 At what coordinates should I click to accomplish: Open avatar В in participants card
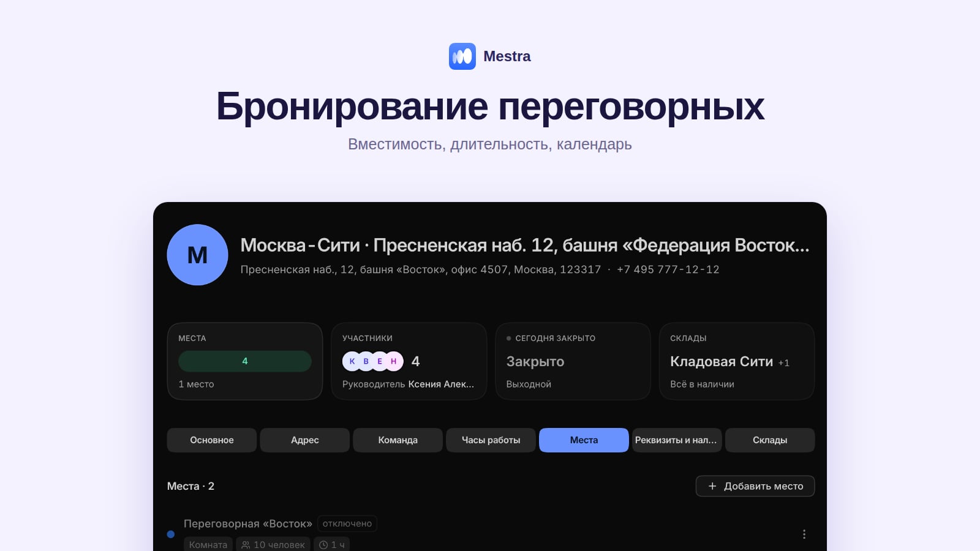point(366,361)
